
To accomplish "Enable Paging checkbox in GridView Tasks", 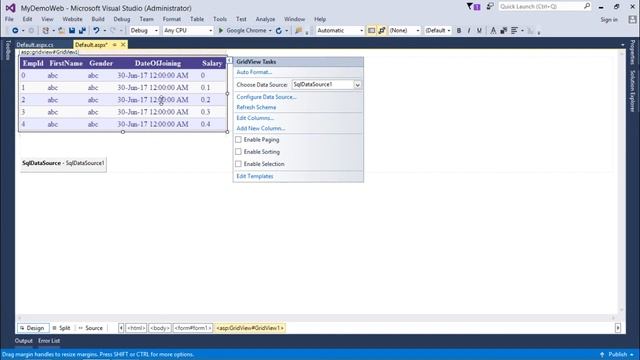I will pyautogui.click(x=238, y=140).
